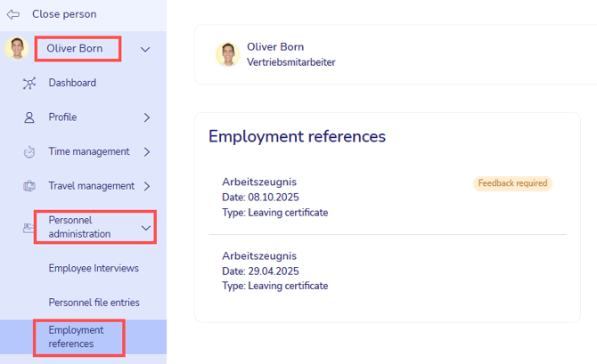The height and width of the screenshot is (364, 597).
Task: Click the Close person link
Action: point(64,14)
